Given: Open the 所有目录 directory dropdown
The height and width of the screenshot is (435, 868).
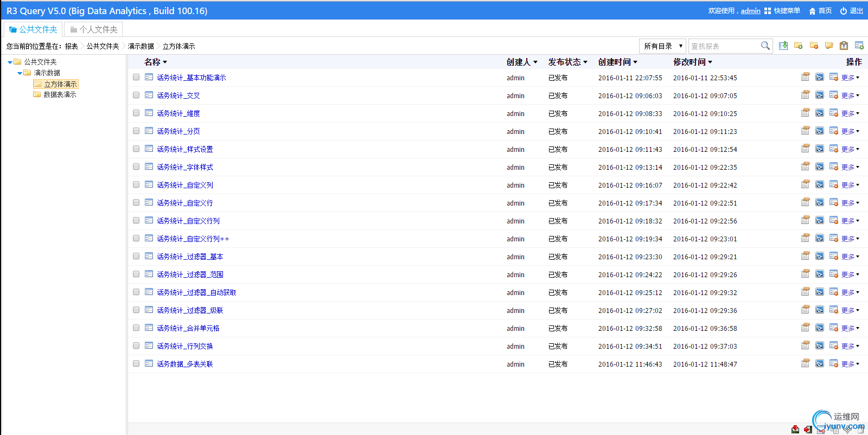Looking at the screenshot, I should pyautogui.click(x=662, y=46).
